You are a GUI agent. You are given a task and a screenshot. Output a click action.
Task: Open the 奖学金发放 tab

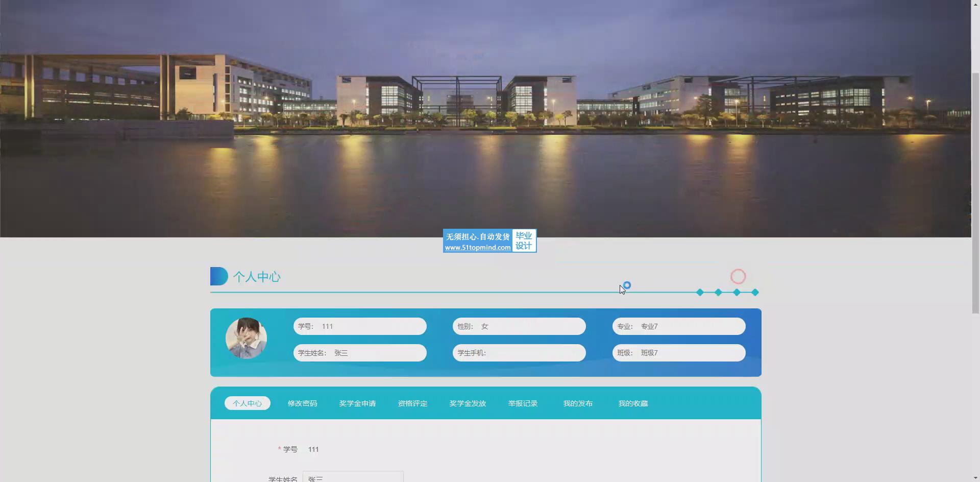pos(468,403)
